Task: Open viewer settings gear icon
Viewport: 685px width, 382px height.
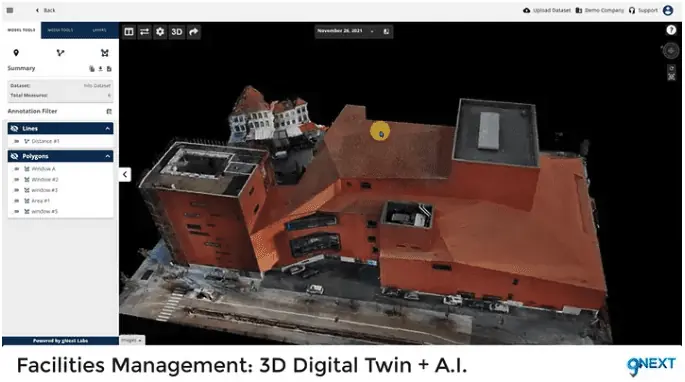Action: [x=160, y=31]
